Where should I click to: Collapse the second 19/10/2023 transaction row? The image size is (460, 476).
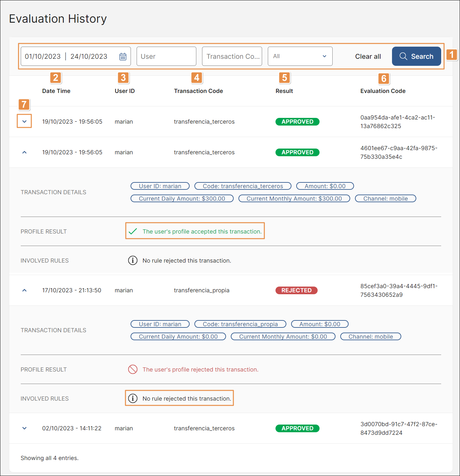(24, 152)
